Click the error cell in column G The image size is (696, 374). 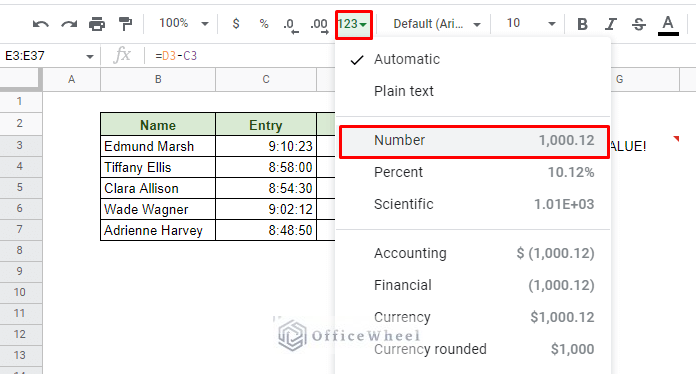645,146
